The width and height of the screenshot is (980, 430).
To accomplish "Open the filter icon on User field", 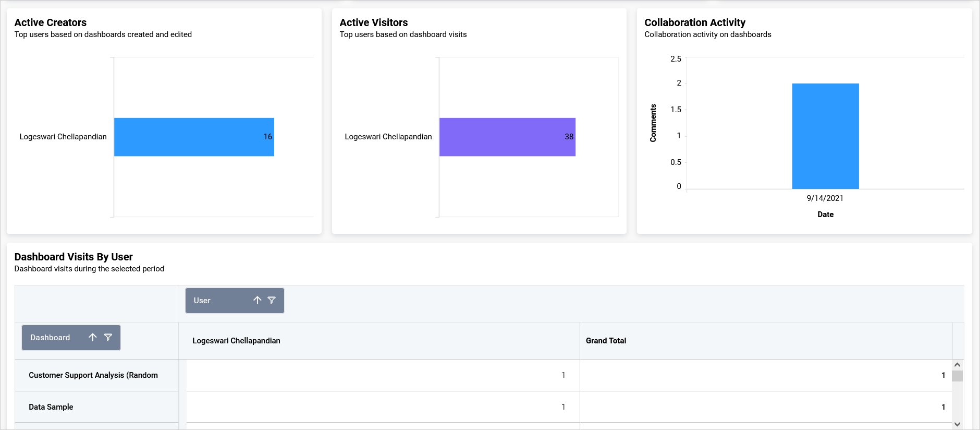I will coord(272,300).
